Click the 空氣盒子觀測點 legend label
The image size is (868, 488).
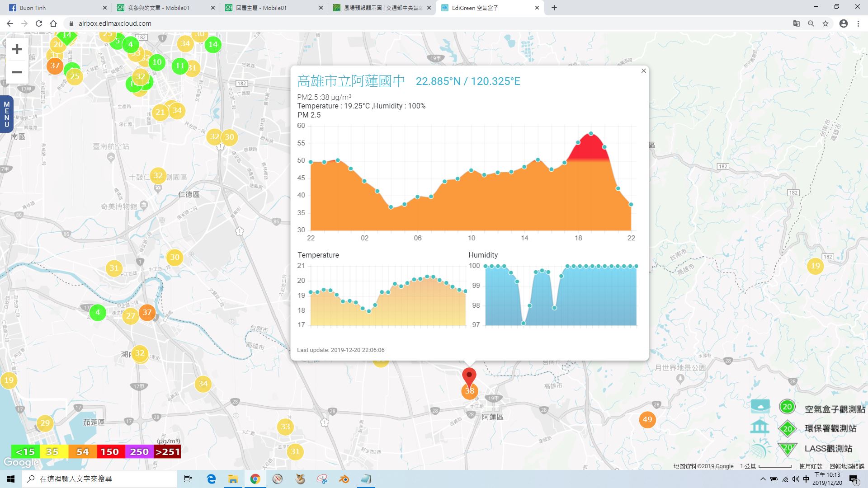tap(835, 409)
